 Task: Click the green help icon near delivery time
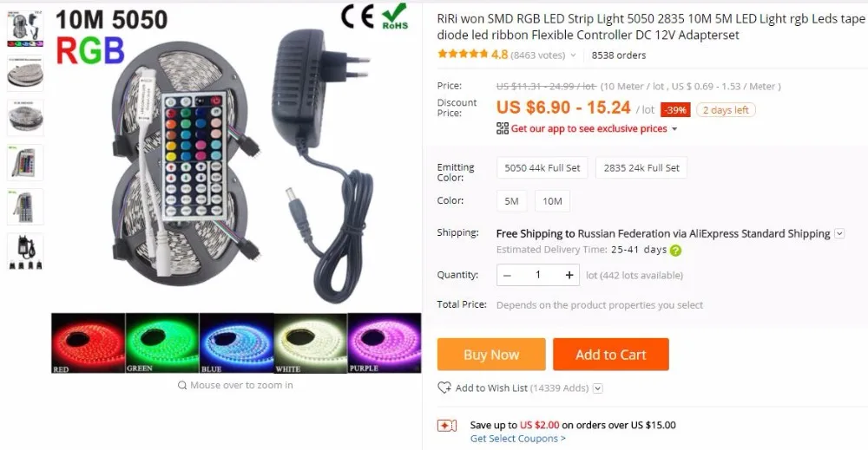pyautogui.click(x=675, y=251)
